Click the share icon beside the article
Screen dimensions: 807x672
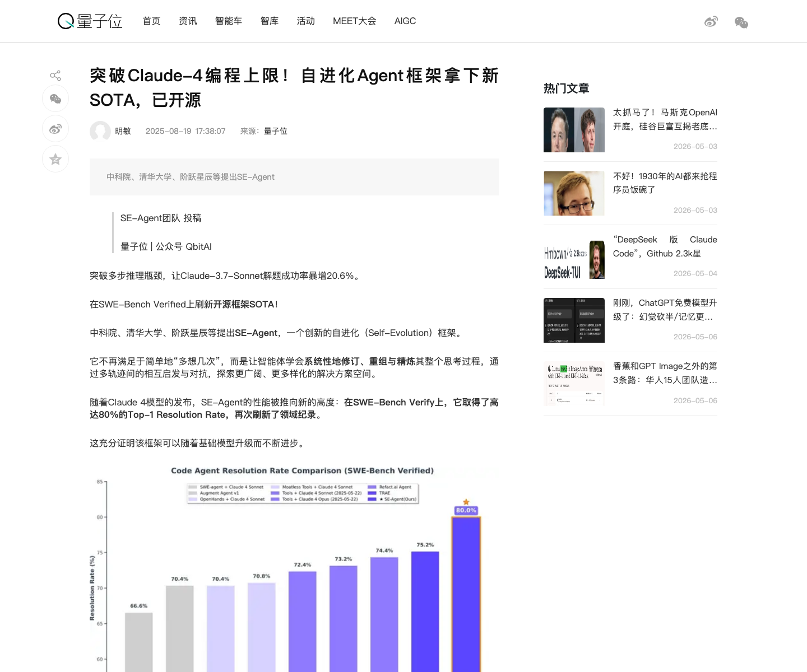pyautogui.click(x=55, y=76)
